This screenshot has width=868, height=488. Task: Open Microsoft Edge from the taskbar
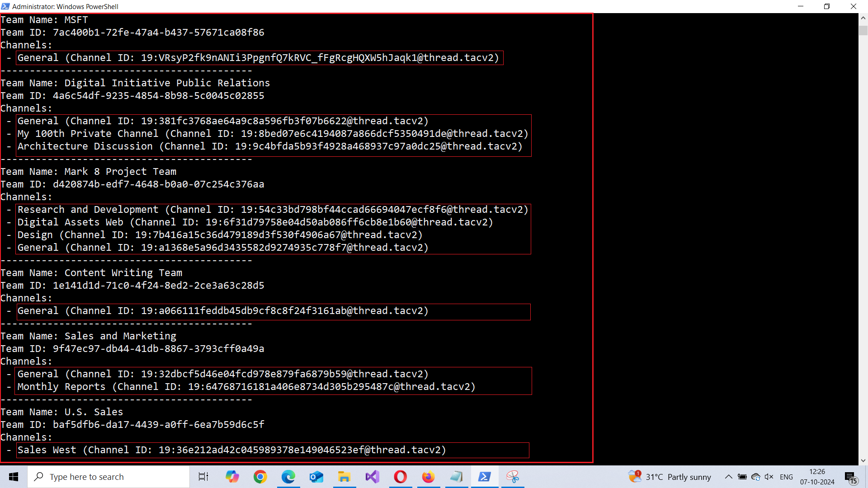(288, 477)
